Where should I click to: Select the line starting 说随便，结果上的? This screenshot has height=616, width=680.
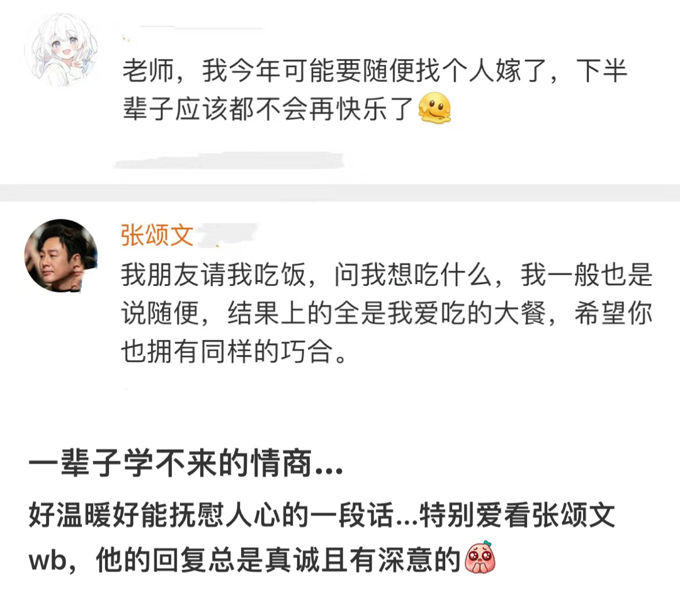387,313
